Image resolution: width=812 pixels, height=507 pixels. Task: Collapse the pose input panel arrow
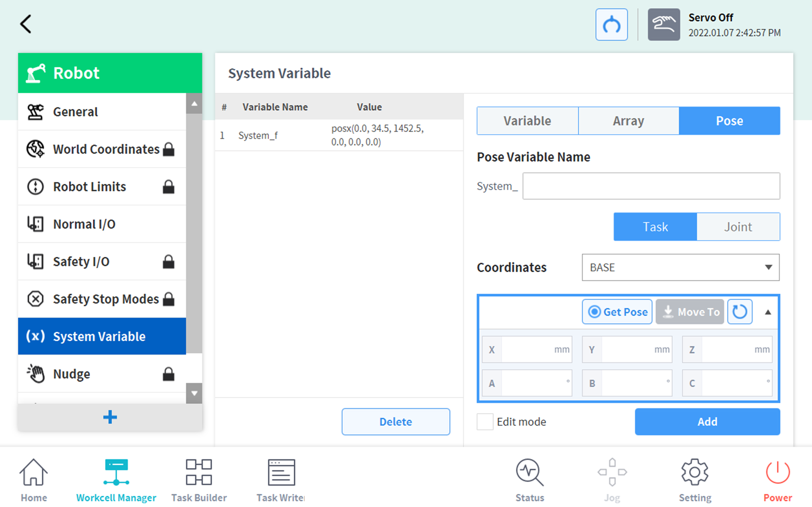(x=768, y=312)
